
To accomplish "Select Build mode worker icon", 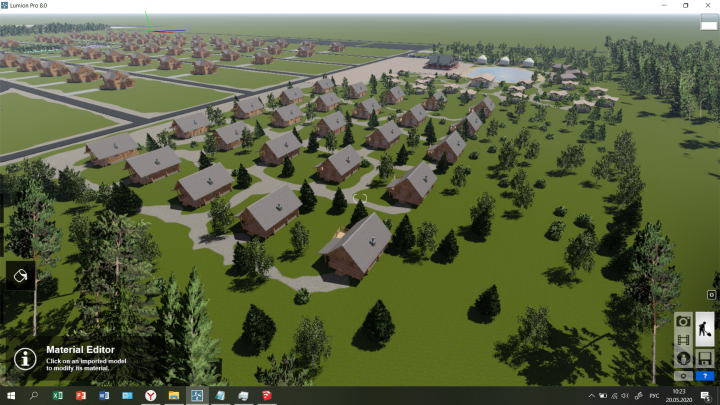I will pyautogui.click(x=704, y=329).
